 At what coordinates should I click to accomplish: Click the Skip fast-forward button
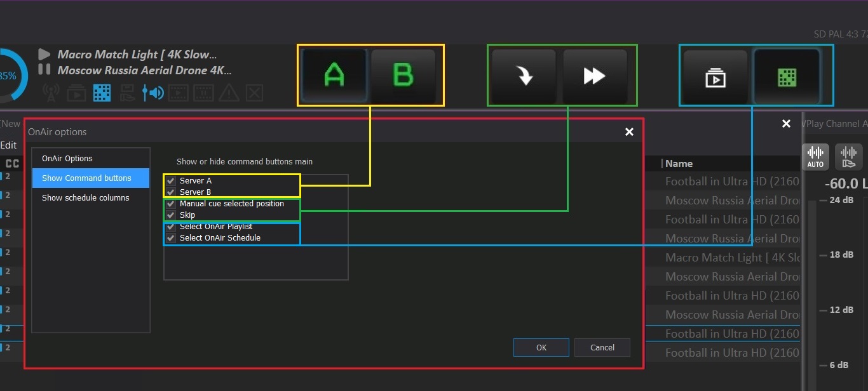click(595, 76)
